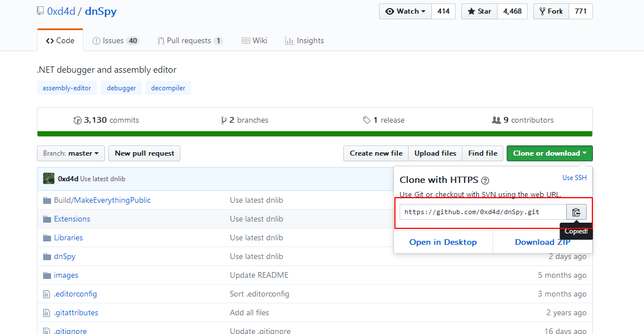Screen dimensions: 644x334
Task: Collapse the Clone or download dropdown
Action: click(x=550, y=153)
